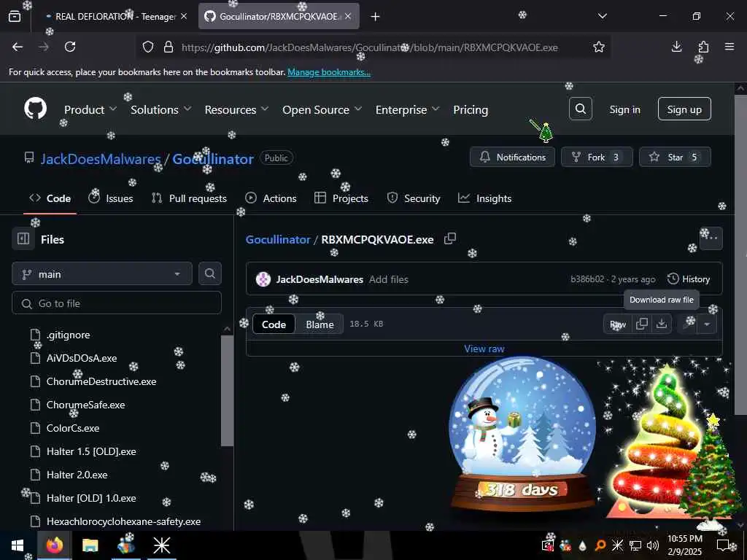Open the Pull requests tab
This screenshot has width=747, height=560.
click(189, 198)
